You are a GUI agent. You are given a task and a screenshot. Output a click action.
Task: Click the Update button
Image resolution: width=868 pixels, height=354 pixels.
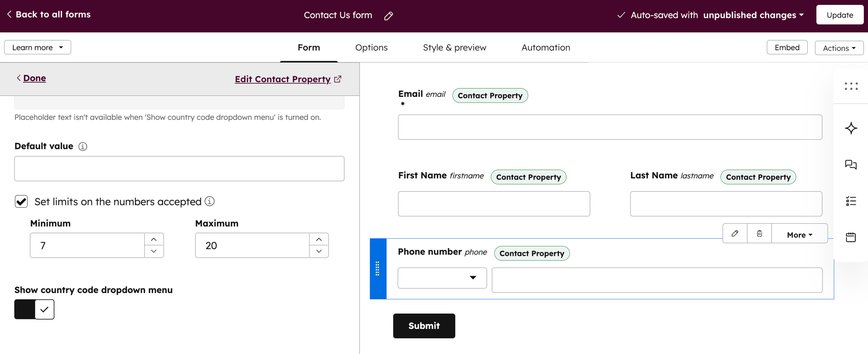839,15
